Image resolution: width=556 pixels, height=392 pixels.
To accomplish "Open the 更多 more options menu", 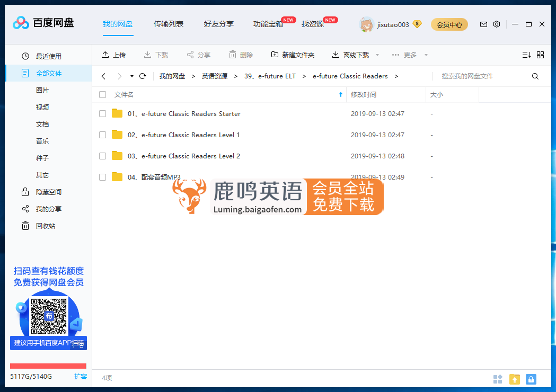I will 404,55.
